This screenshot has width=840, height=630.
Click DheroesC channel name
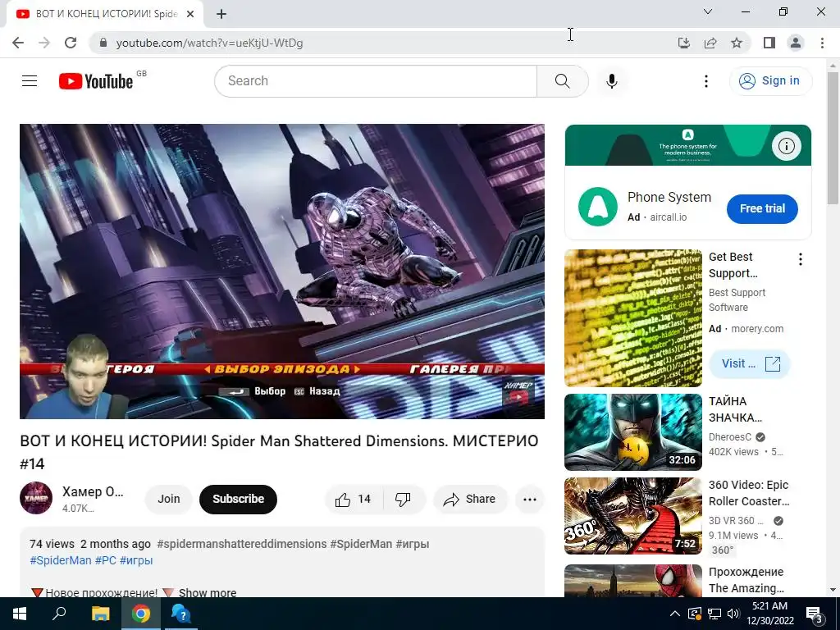[729, 436]
